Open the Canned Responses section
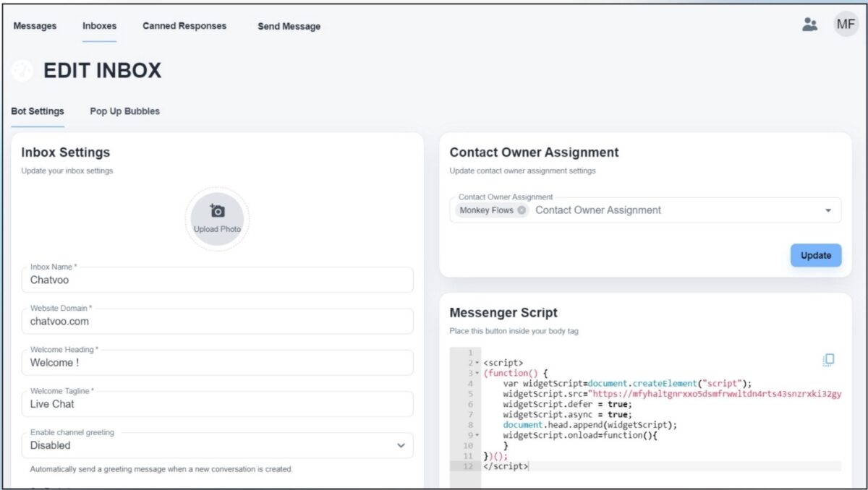The width and height of the screenshot is (868, 490). [184, 25]
